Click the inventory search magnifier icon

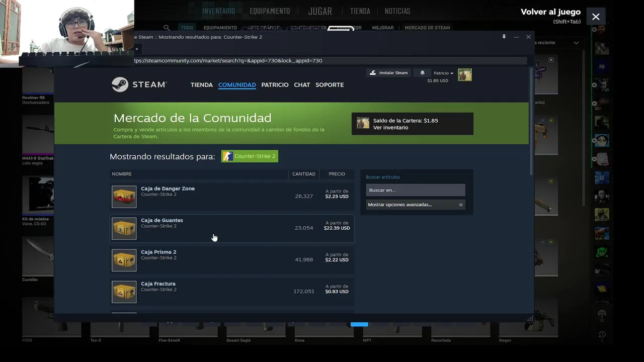pyautogui.click(x=167, y=28)
